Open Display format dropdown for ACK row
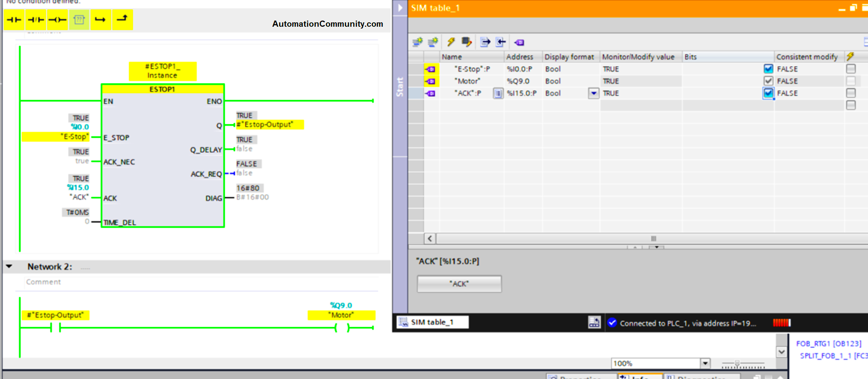868x379 pixels. click(593, 93)
